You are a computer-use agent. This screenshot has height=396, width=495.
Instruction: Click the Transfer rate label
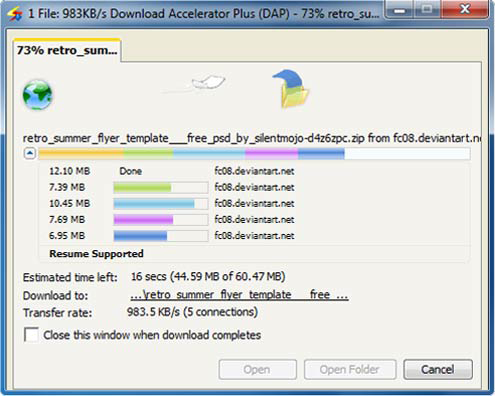(57, 313)
